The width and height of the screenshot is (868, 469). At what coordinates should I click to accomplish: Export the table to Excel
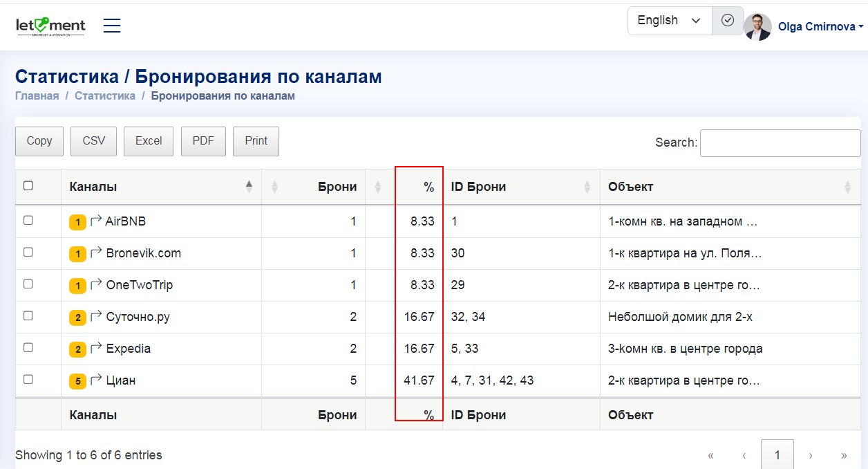click(x=149, y=141)
